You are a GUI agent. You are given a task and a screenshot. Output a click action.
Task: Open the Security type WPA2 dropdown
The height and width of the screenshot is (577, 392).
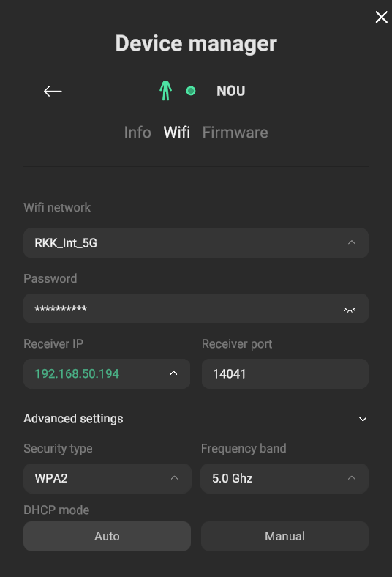(x=108, y=478)
